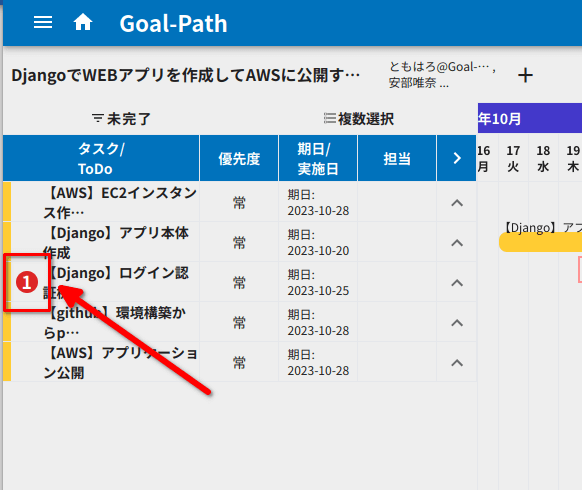Go to the home icon
This screenshot has width=582, height=490.
click(83, 22)
